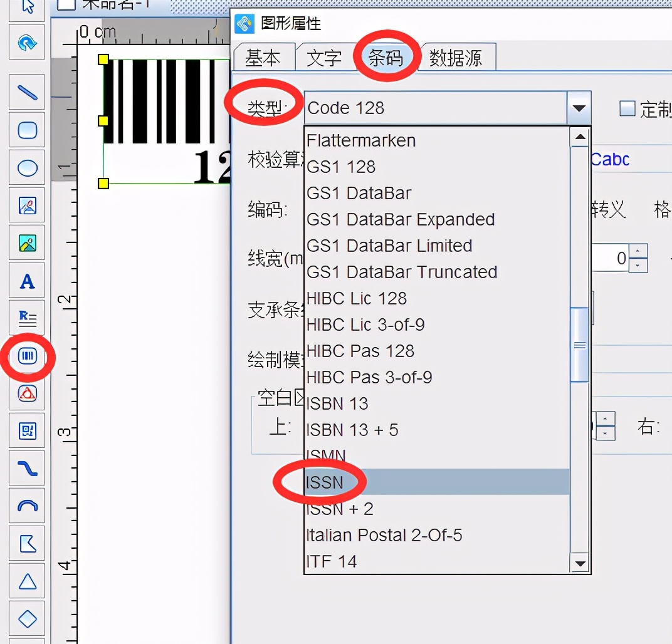Select the curve line tool
Screen dimensions: 672x644
(27, 469)
